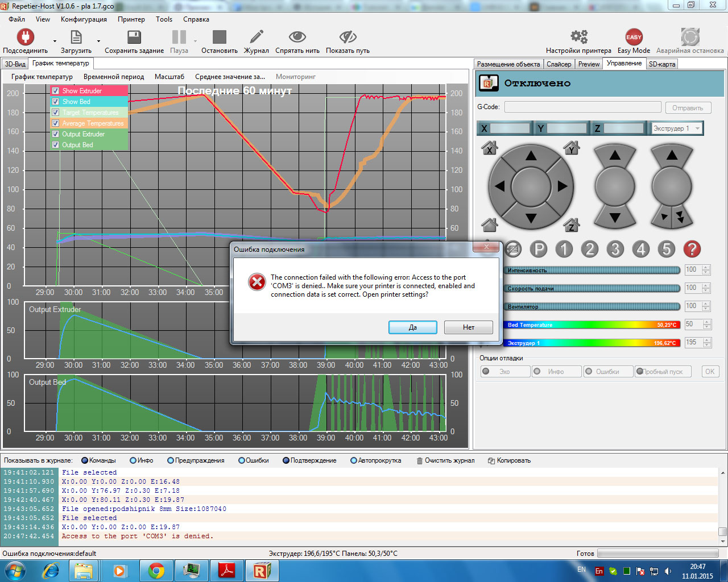Open printer settings gear icon
Screen dimensions: 728x582
pos(578,38)
